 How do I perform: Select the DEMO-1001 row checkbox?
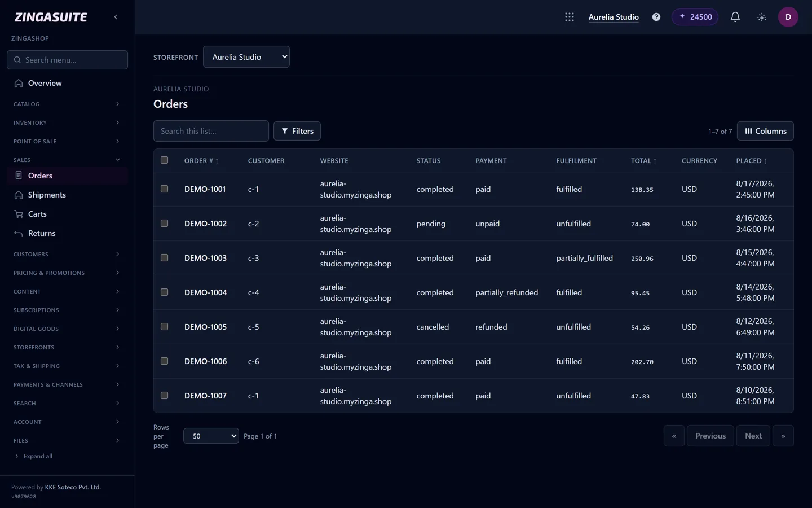click(x=164, y=189)
